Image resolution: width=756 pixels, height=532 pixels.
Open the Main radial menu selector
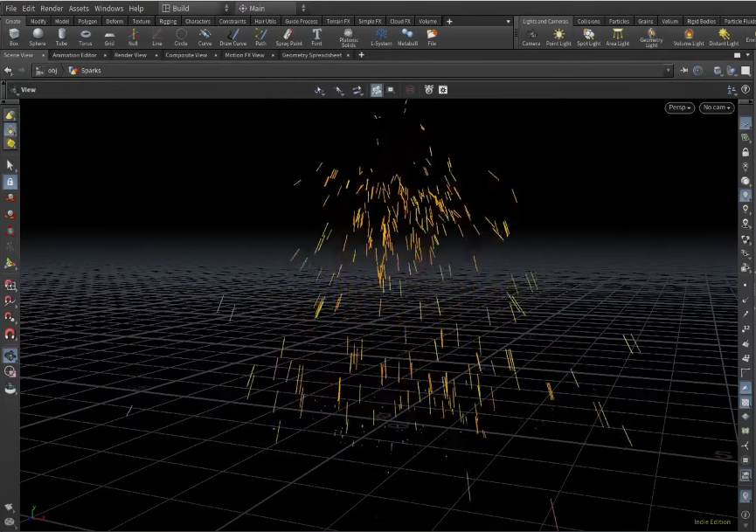pos(272,8)
